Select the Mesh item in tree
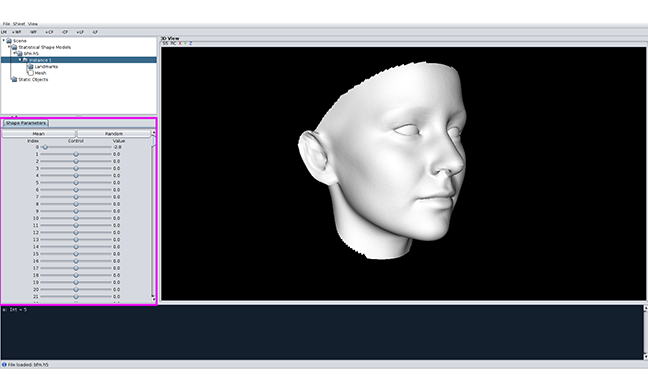The width and height of the screenshot is (648, 390). (40, 73)
